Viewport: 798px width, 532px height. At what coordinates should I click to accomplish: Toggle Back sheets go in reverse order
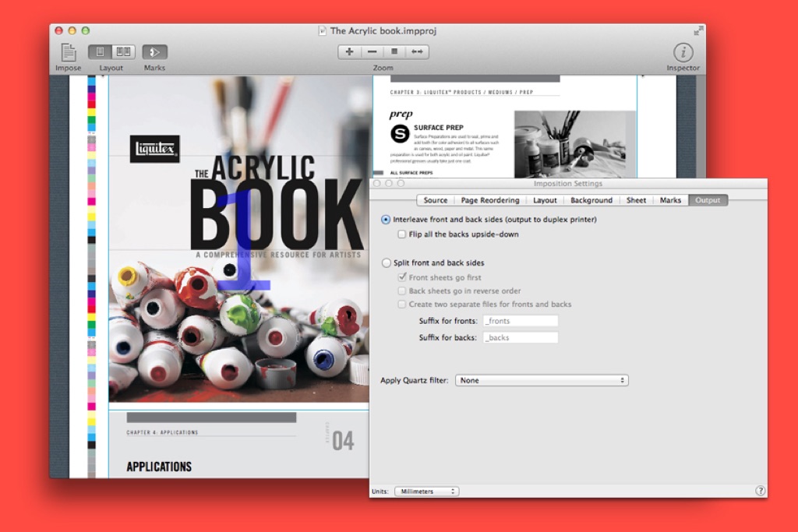(x=402, y=291)
